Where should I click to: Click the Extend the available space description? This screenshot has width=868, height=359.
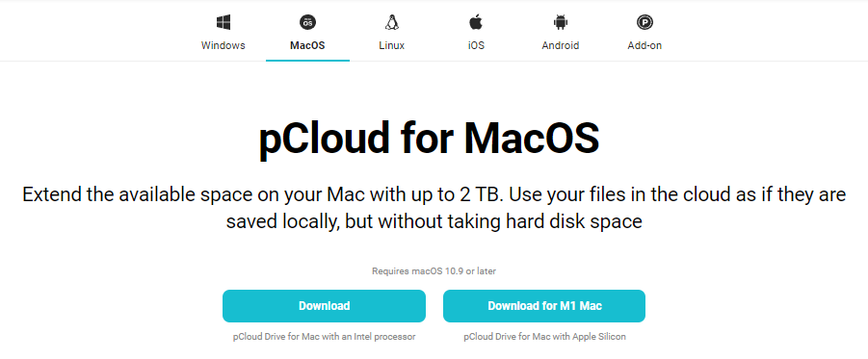434,208
